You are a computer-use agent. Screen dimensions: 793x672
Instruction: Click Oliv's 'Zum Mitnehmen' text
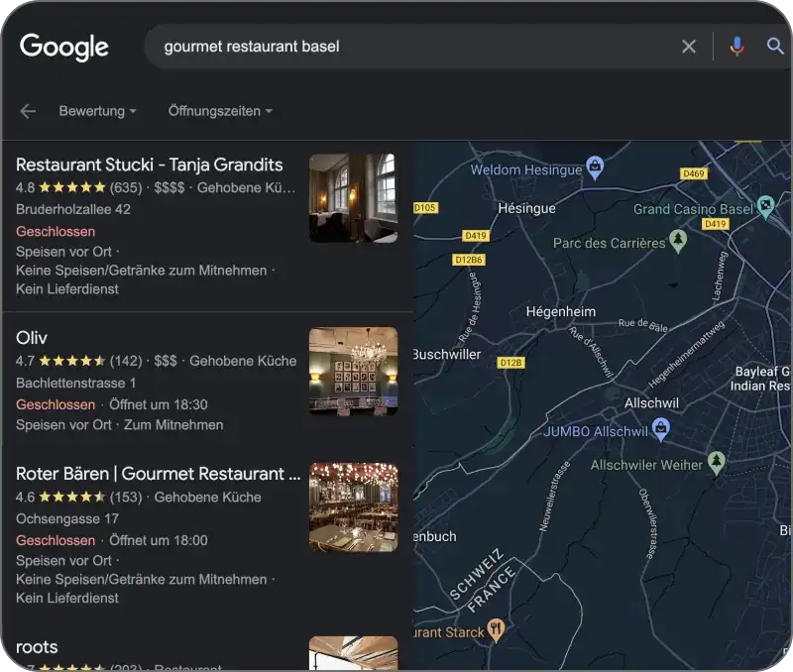173,425
